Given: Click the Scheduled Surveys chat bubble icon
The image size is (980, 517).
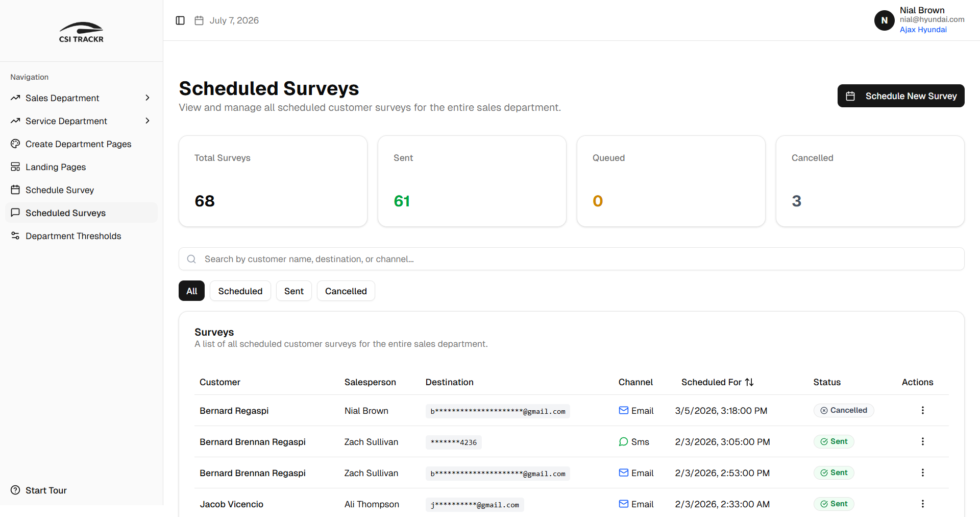Looking at the screenshot, I should pyautogui.click(x=15, y=213).
